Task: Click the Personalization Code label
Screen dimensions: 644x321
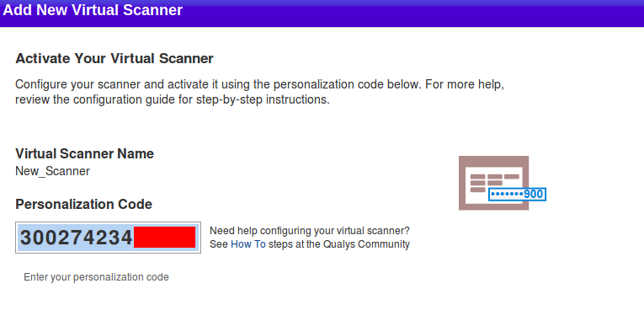Action: [84, 204]
